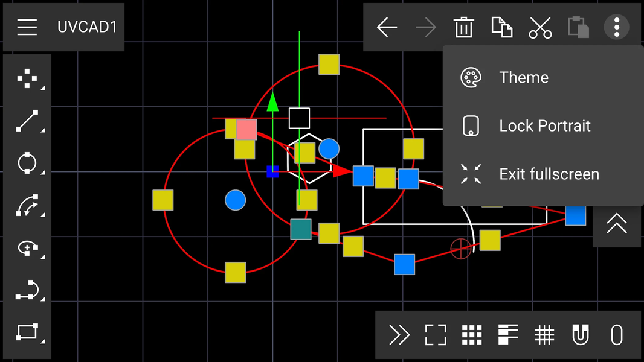Select Lock Portrait menu option
The height and width of the screenshot is (362, 644).
click(x=544, y=126)
